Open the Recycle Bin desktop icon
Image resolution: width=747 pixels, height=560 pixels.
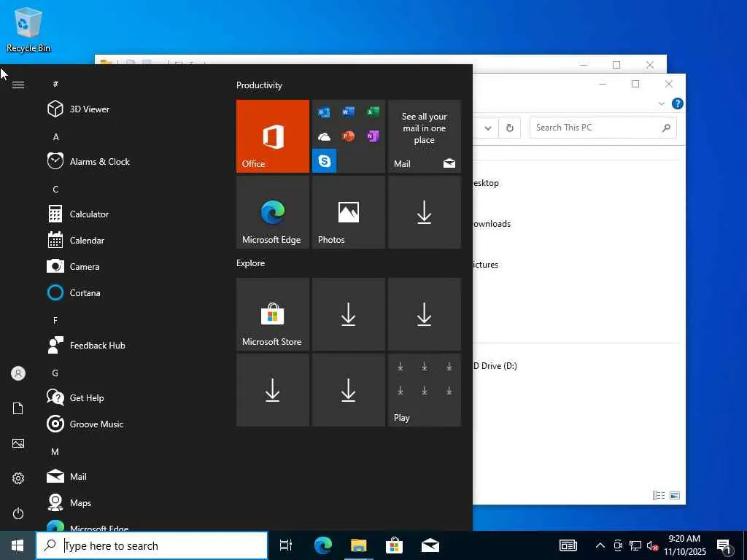click(28, 29)
